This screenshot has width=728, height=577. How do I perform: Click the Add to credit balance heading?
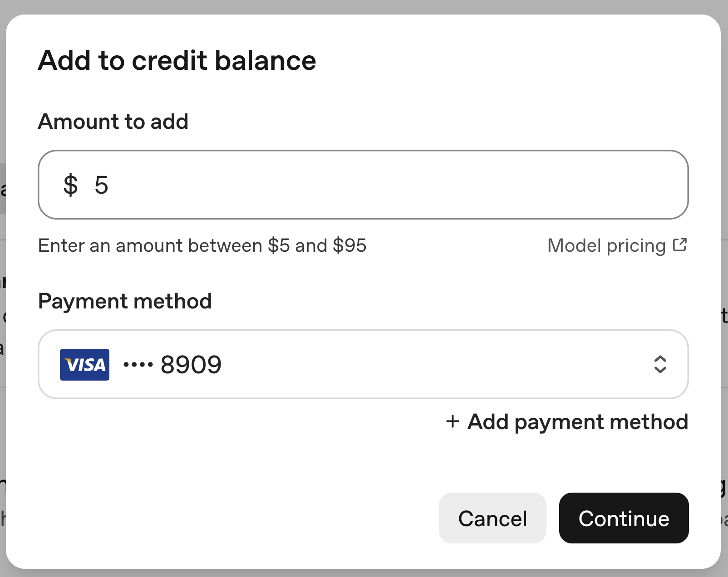tap(177, 61)
